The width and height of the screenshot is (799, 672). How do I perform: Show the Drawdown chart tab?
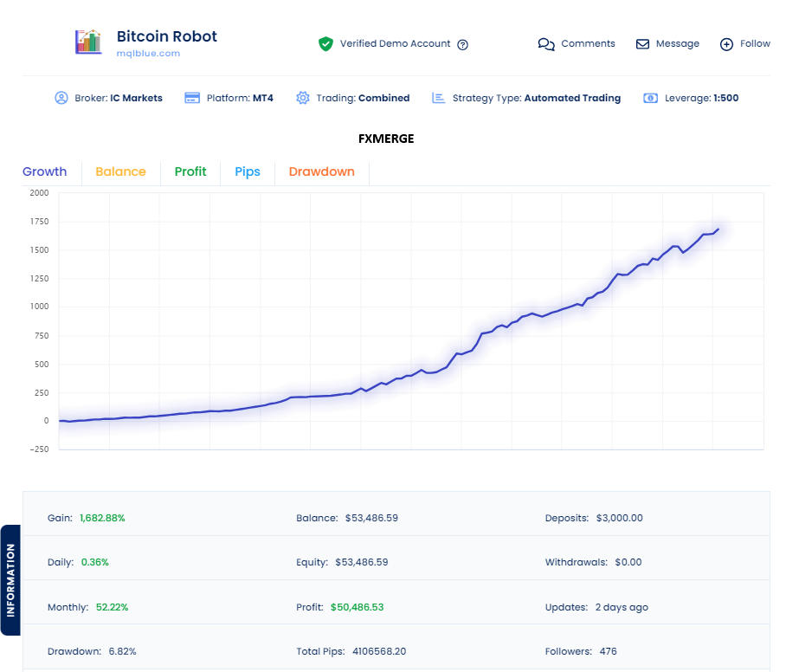click(321, 172)
